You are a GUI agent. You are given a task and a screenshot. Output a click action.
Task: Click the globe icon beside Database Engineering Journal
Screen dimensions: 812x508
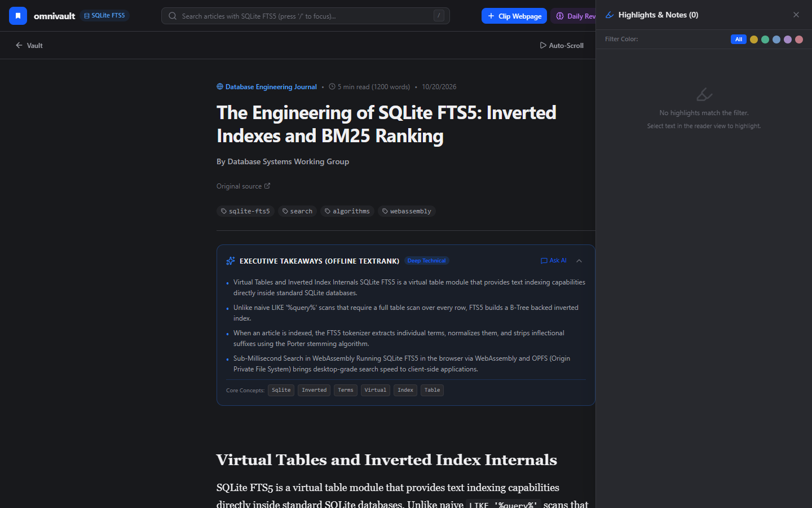[220, 86]
